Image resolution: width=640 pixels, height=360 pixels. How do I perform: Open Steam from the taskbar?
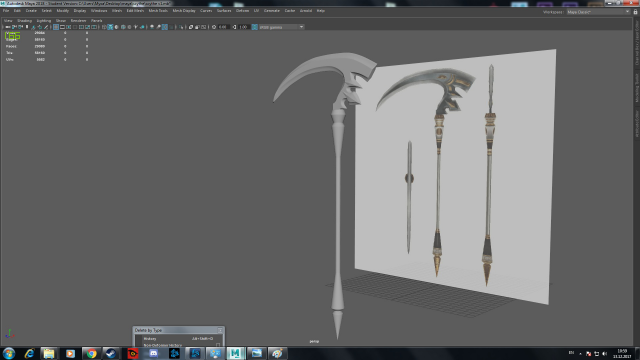[x=111, y=353]
